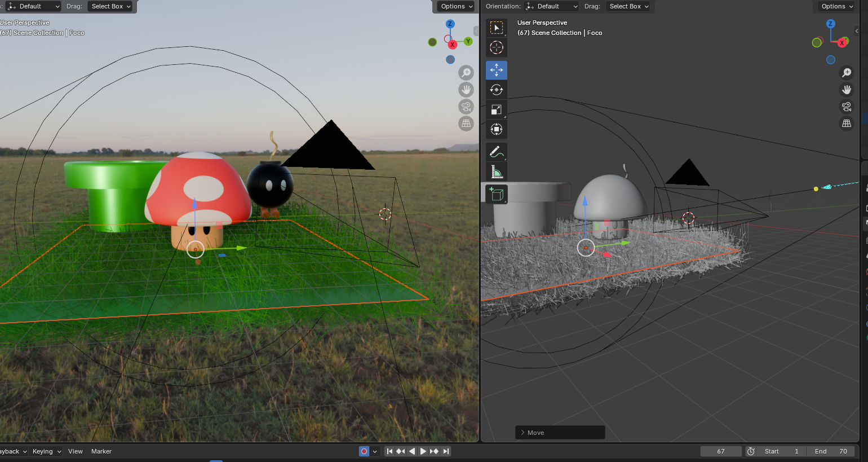Click the End frame field showing 70
This screenshot has width=868, height=462.
click(x=831, y=451)
